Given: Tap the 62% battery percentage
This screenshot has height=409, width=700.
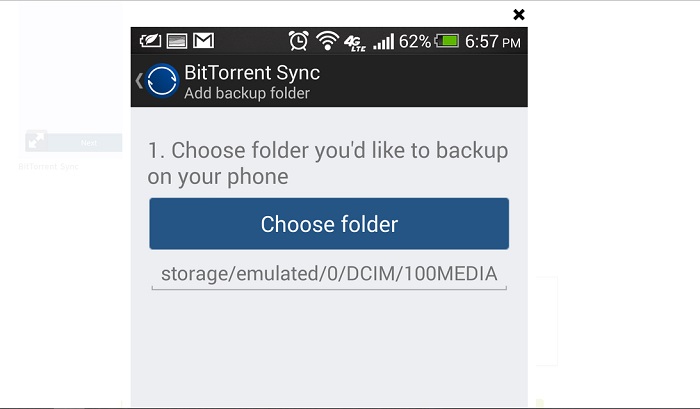Looking at the screenshot, I should (415, 42).
